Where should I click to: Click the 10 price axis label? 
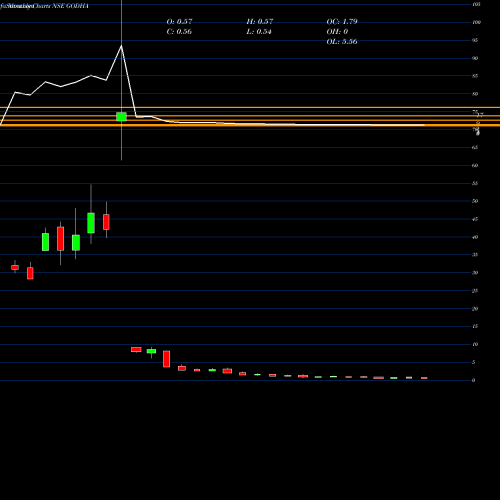[x=475, y=345]
